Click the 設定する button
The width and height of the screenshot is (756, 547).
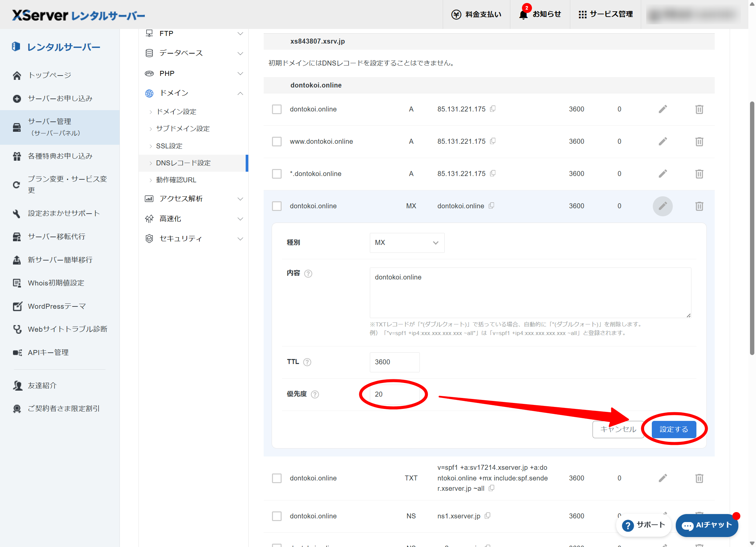674,430
